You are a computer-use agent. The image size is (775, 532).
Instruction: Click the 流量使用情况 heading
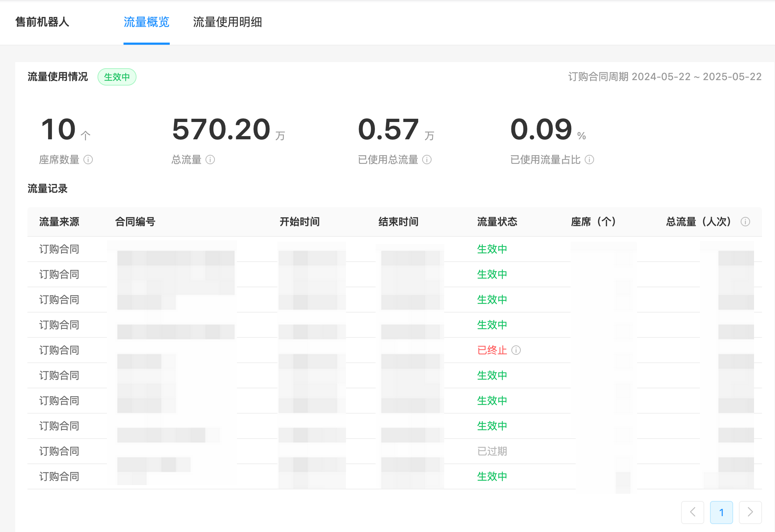pos(58,77)
